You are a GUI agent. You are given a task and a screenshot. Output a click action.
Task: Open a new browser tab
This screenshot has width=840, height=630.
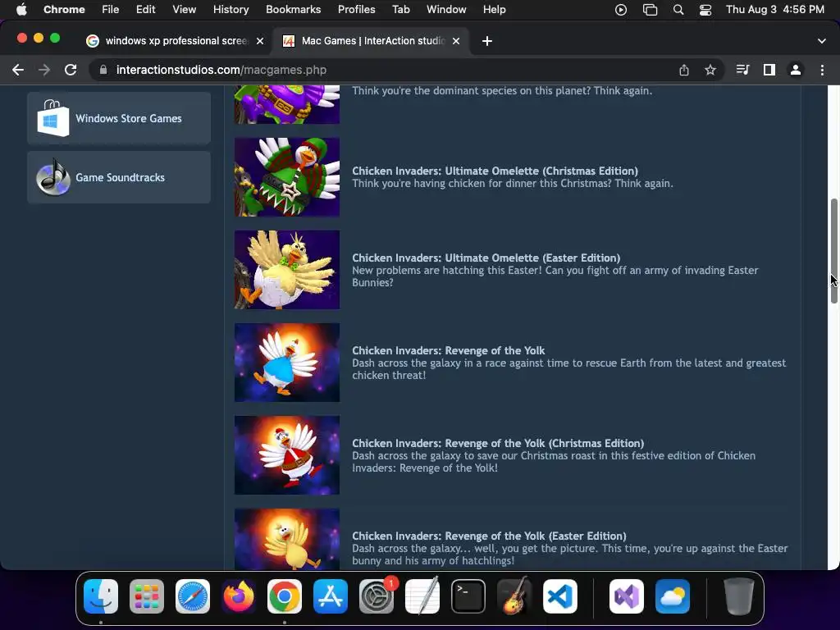487,41
